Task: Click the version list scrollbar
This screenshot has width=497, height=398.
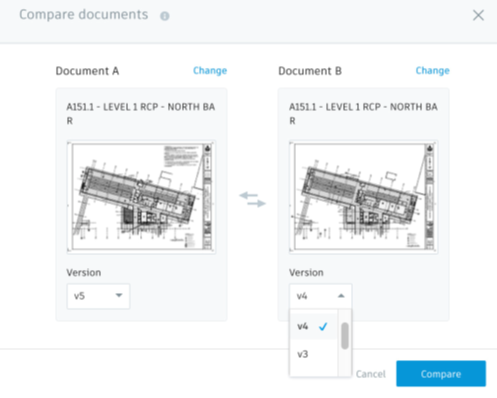Action: coord(345,336)
